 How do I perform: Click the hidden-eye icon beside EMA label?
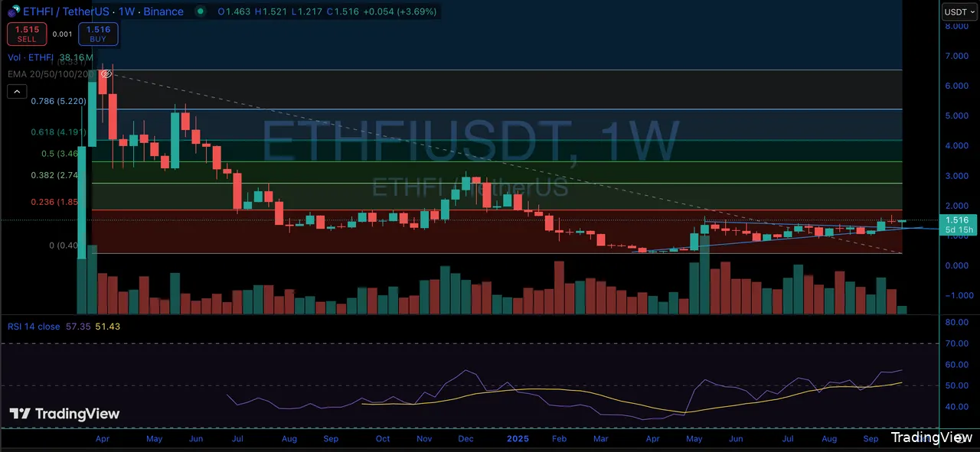tap(106, 74)
